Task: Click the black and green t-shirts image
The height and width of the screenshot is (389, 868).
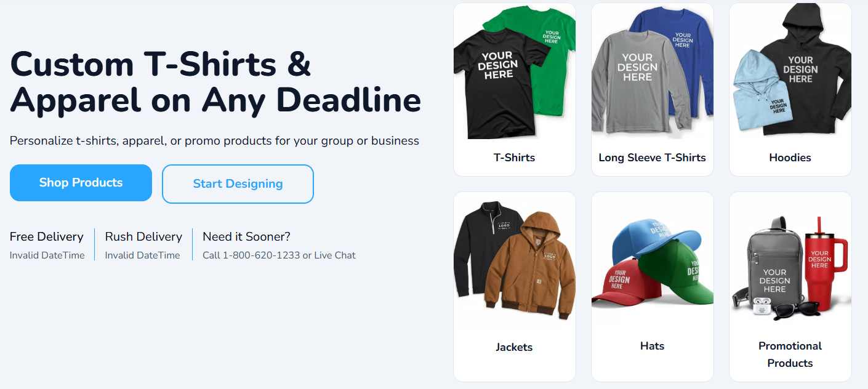Action: [514, 74]
